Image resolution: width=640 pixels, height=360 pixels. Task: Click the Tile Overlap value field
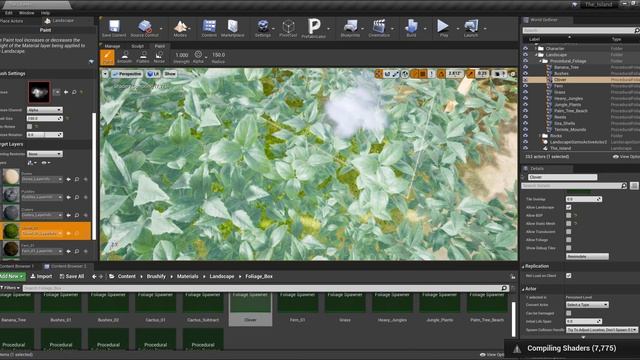[584, 199]
